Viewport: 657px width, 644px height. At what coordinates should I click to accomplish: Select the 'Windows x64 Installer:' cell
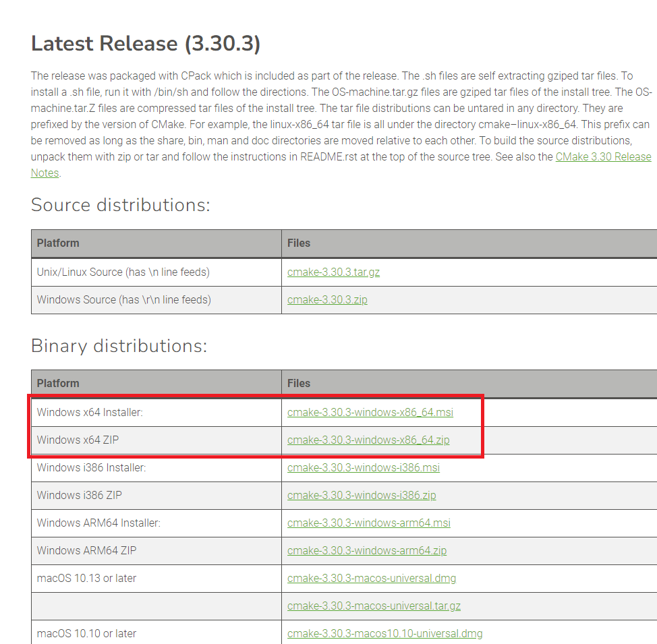(156, 413)
